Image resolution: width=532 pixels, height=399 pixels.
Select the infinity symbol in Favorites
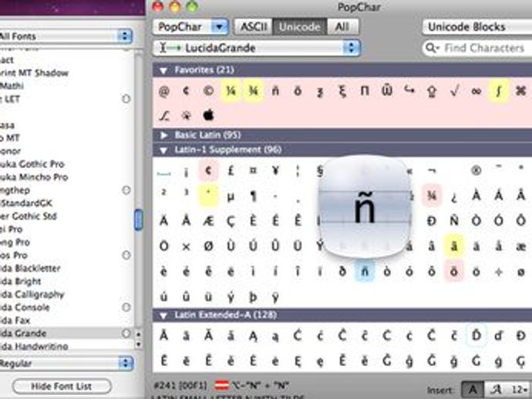click(x=476, y=91)
